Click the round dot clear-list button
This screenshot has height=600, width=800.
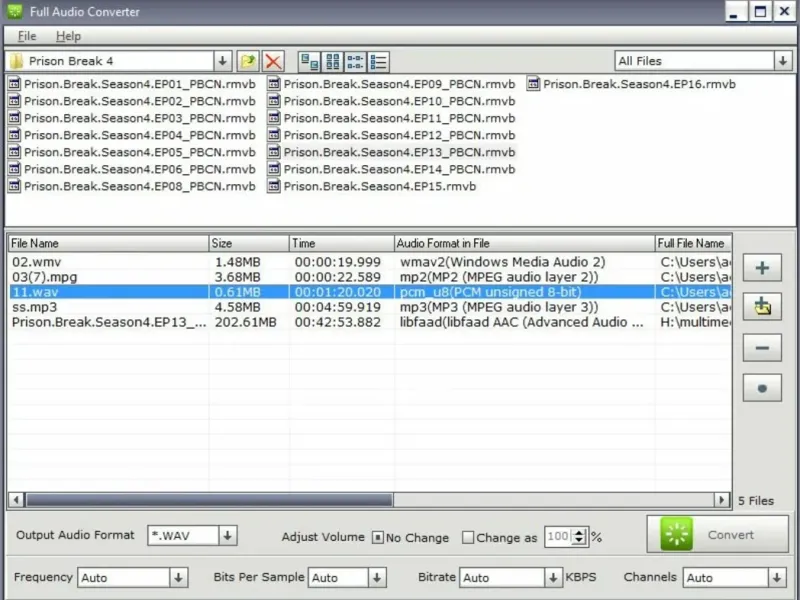762,388
